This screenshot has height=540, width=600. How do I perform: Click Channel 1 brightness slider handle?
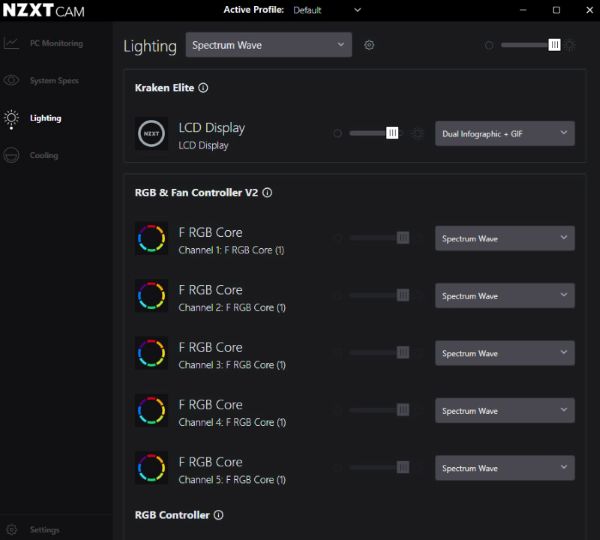click(x=403, y=238)
